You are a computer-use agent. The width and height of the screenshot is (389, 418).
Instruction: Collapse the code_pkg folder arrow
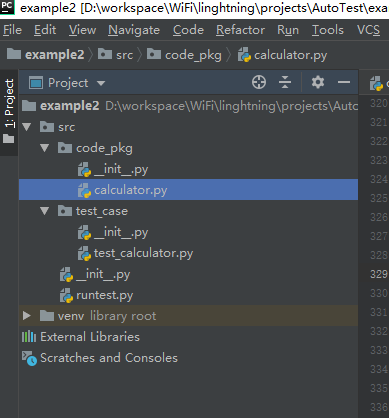(x=45, y=148)
